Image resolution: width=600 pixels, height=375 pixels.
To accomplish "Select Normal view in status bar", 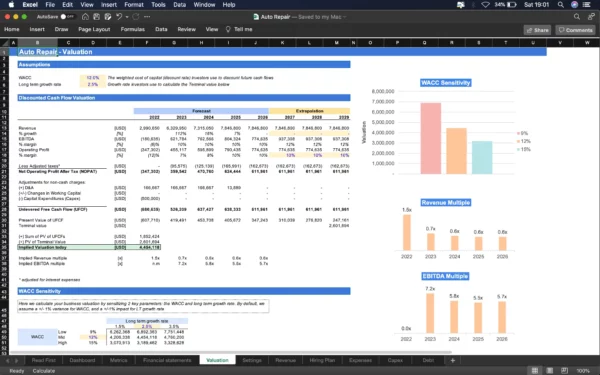I will 535,370.
